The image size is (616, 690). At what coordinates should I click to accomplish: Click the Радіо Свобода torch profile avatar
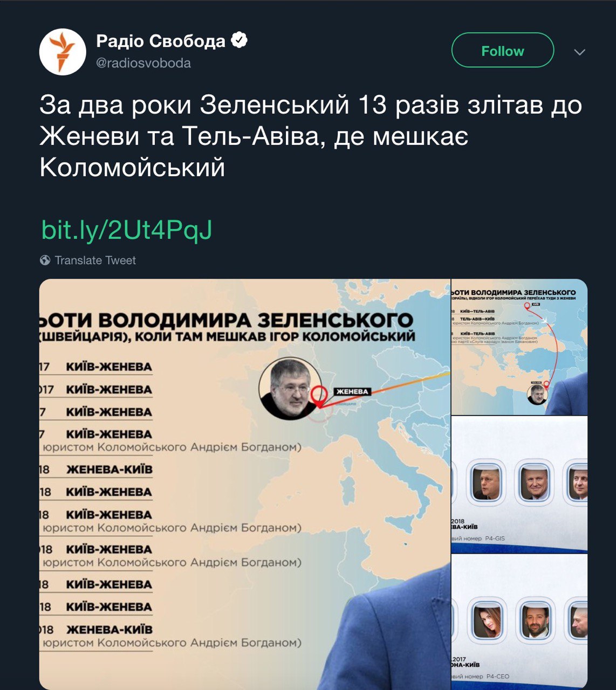point(63,52)
